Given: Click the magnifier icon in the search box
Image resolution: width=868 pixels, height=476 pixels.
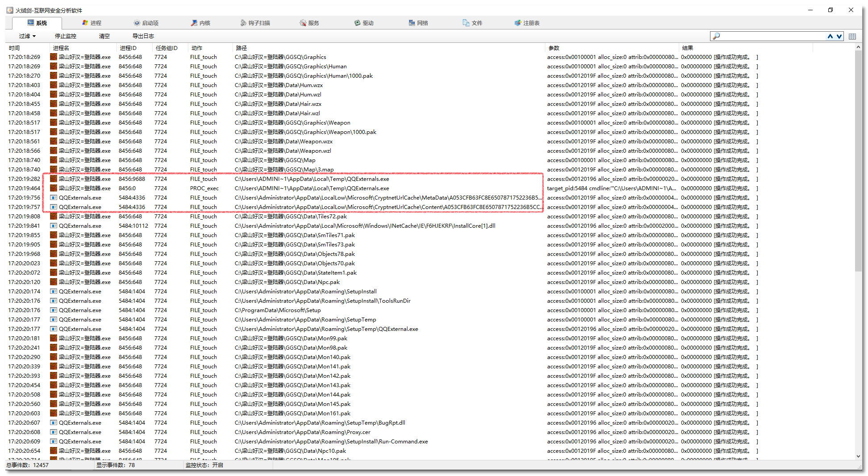Looking at the screenshot, I should click(716, 36).
